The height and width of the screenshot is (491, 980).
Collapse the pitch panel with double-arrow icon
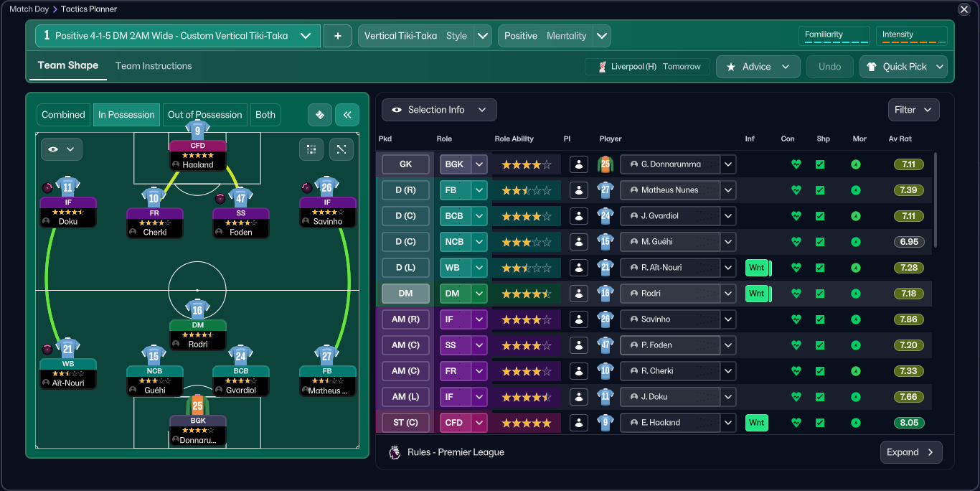(347, 115)
